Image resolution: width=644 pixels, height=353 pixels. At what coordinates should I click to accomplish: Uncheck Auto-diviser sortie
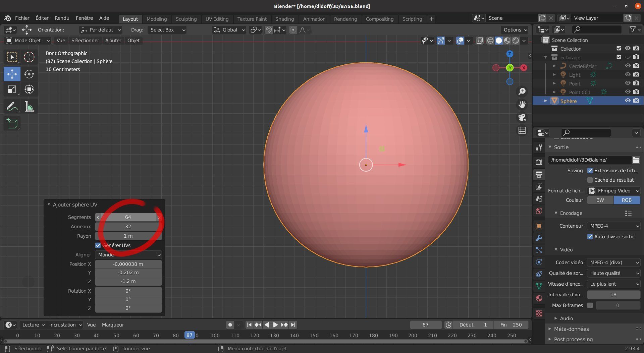[x=590, y=237]
